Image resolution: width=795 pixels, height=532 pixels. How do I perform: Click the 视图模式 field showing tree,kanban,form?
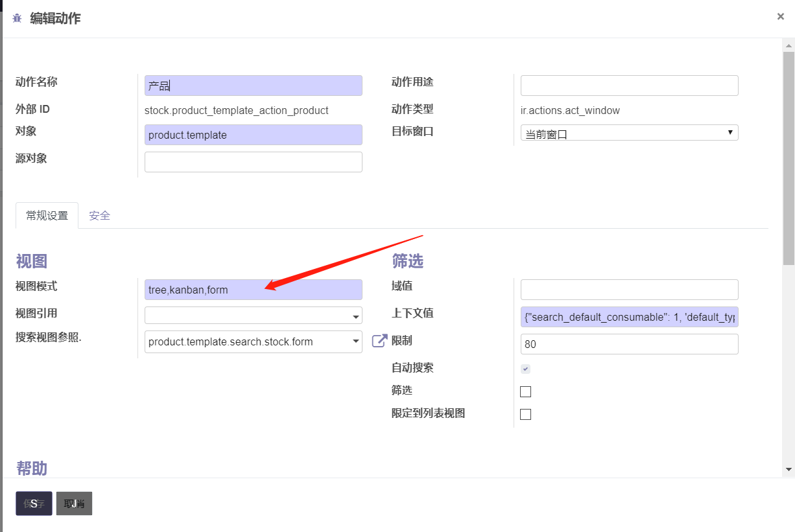(x=253, y=290)
